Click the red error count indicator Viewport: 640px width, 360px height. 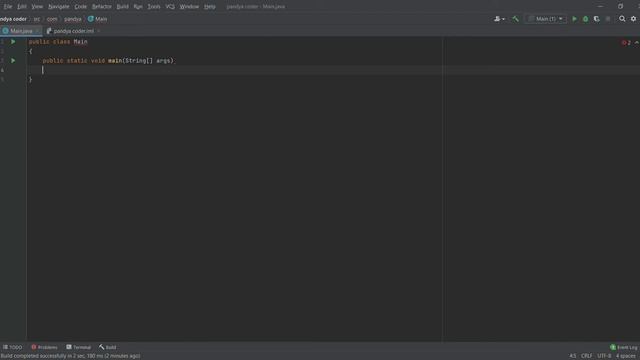[626, 42]
